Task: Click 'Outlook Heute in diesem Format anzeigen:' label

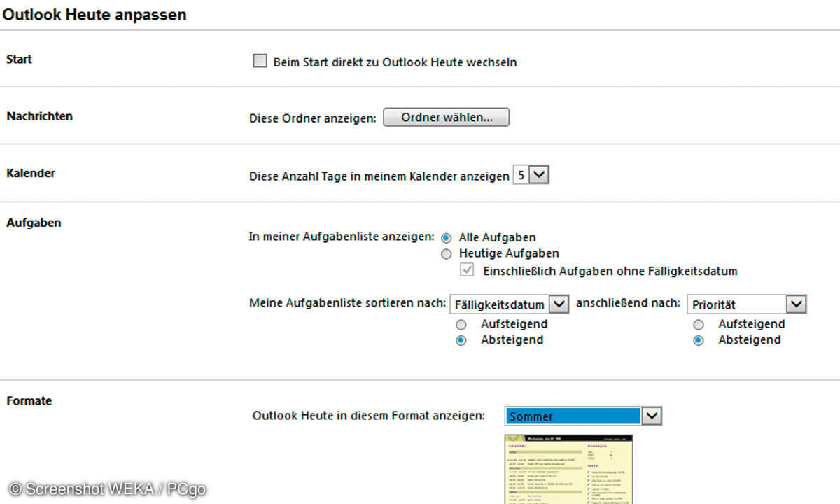Action: pyautogui.click(x=369, y=416)
